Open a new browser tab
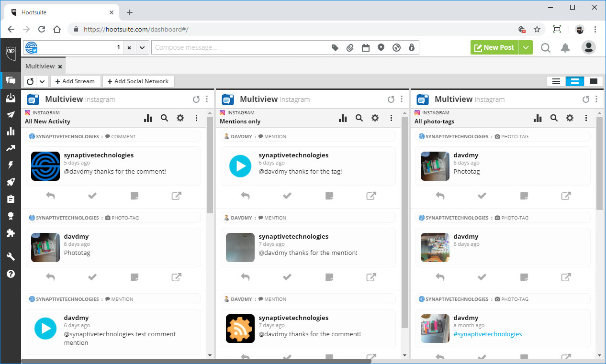The image size is (606, 364). pyautogui.click(x=130, y=12)
